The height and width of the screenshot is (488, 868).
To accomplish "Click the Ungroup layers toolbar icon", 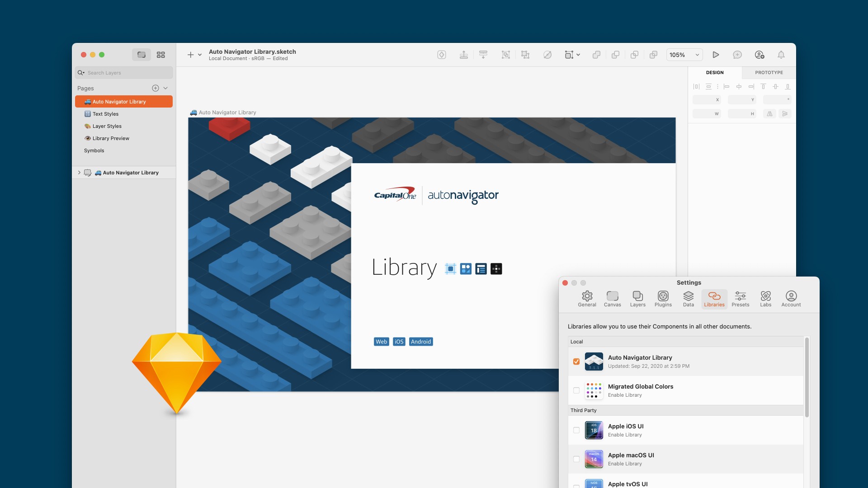I will (x=525, y=55).
